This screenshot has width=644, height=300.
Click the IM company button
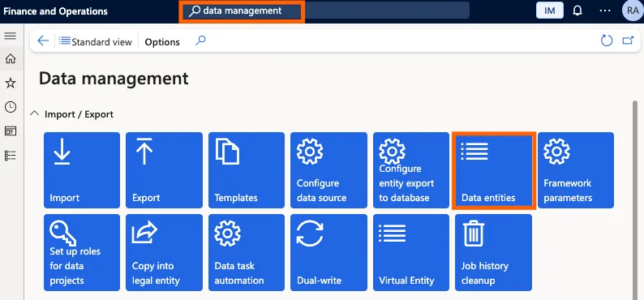tap(550, 11)
